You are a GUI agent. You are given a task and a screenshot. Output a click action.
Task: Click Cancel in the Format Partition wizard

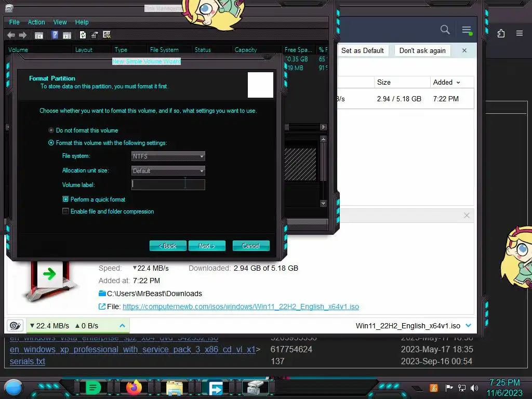click(251, 246)
